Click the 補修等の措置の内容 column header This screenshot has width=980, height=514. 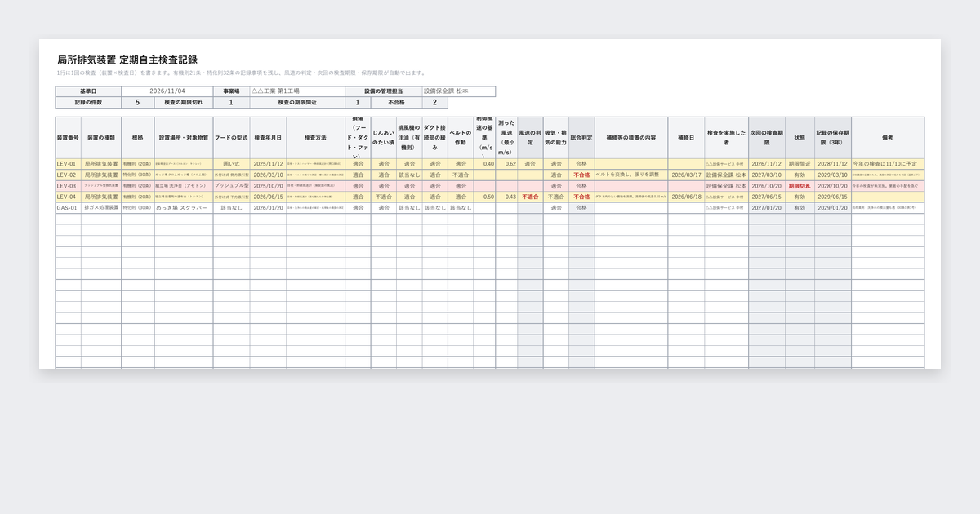coord(631,138)
